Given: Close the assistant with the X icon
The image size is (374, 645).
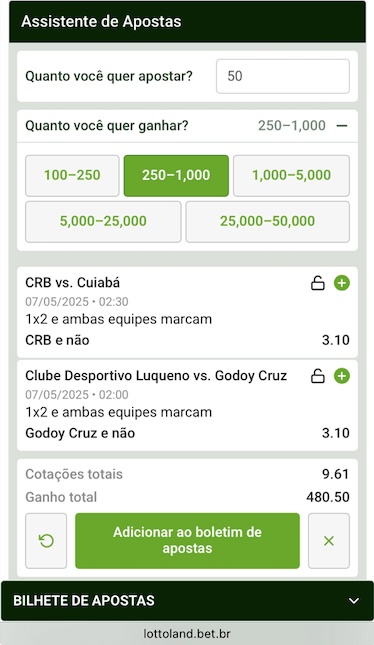Looking at the screenshot, I should tap(329, 541).
